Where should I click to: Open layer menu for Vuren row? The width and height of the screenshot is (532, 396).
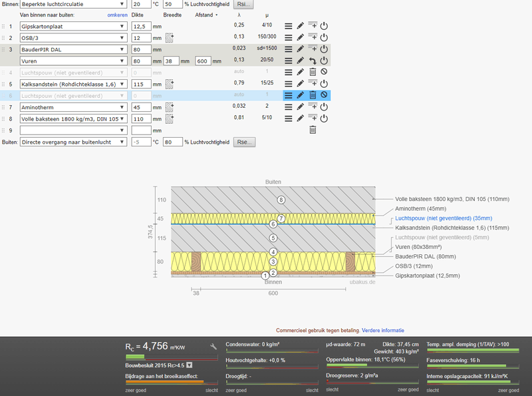[288, 61]
